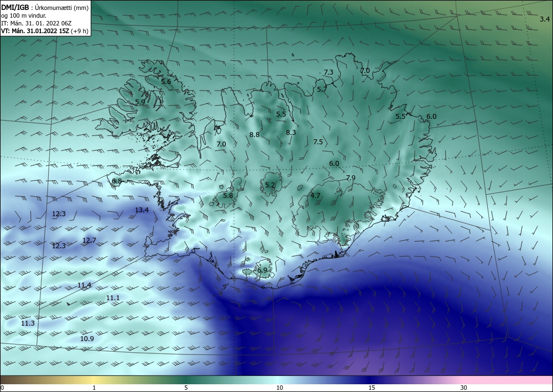
Task: Select the 13.4 value over the bay
Action: tap(142, 210)
